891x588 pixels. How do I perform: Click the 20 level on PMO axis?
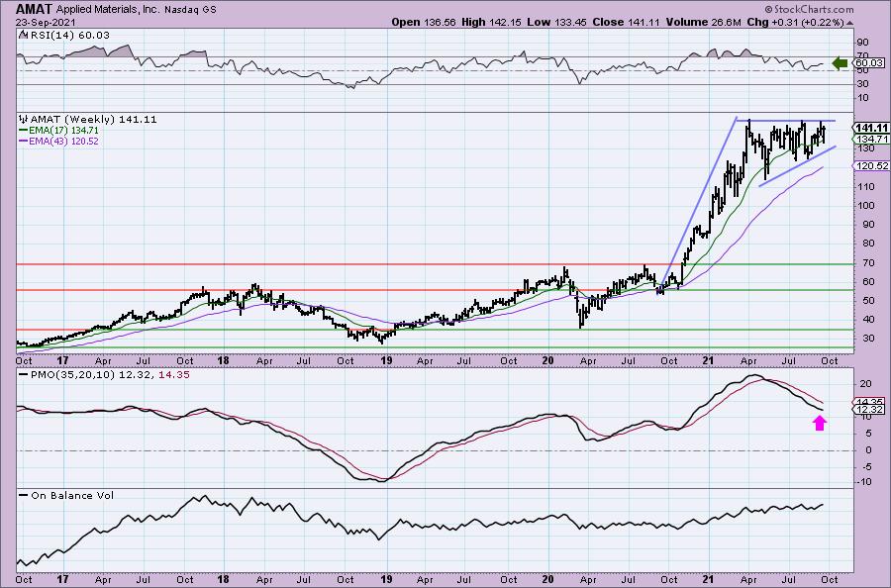pos(865,384)
